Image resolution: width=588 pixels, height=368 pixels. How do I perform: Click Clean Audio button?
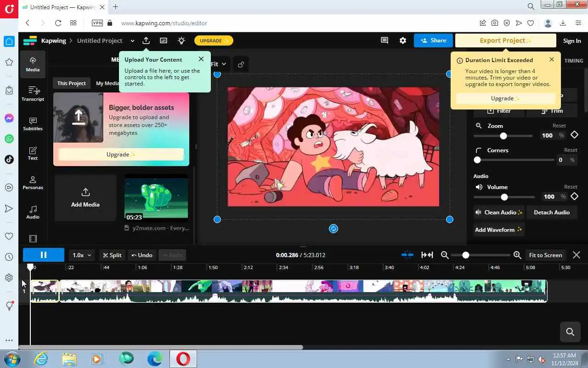click(499, 213)
